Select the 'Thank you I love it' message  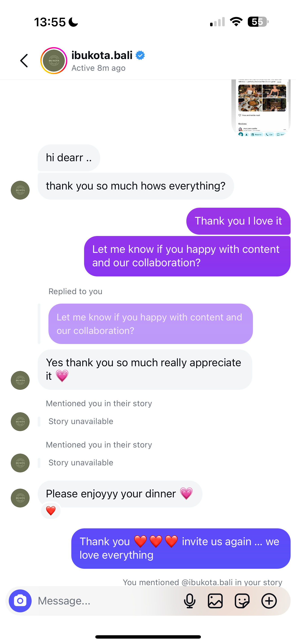(238, 221)
